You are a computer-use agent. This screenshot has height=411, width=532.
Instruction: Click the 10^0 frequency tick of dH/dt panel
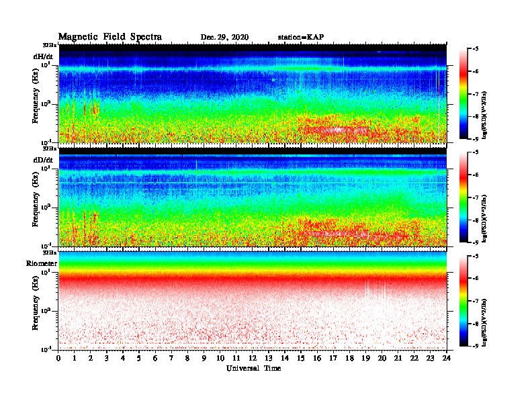pos(45,103)
